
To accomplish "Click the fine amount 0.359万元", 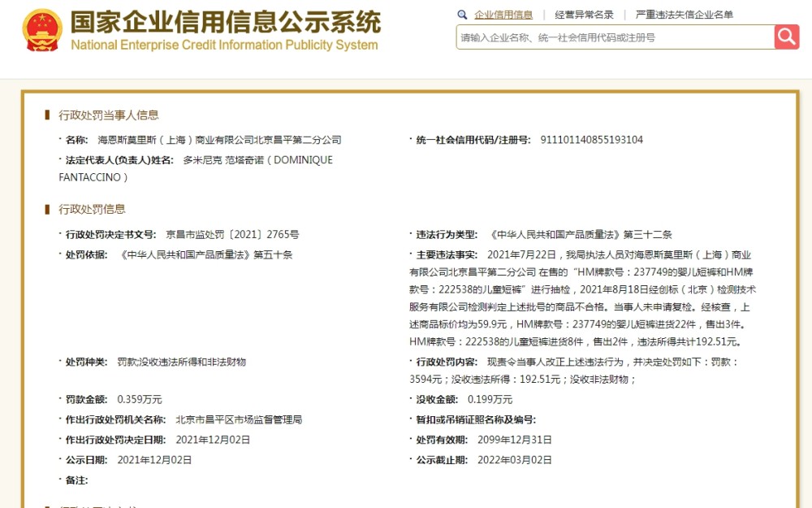I will (140, 400).
